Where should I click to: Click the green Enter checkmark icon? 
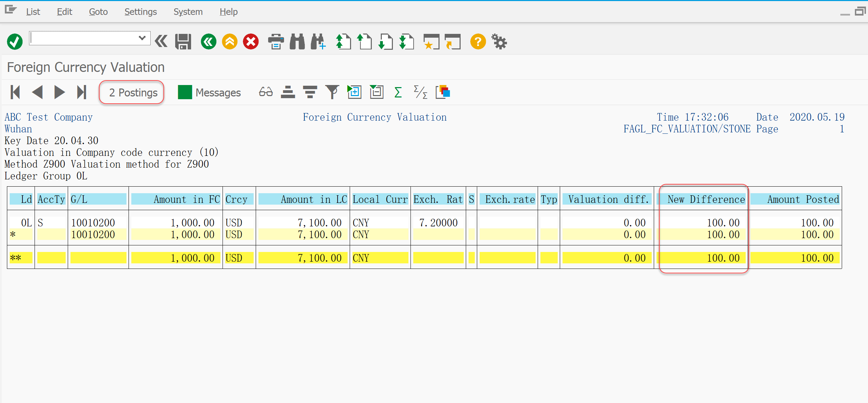coord(15,42)
